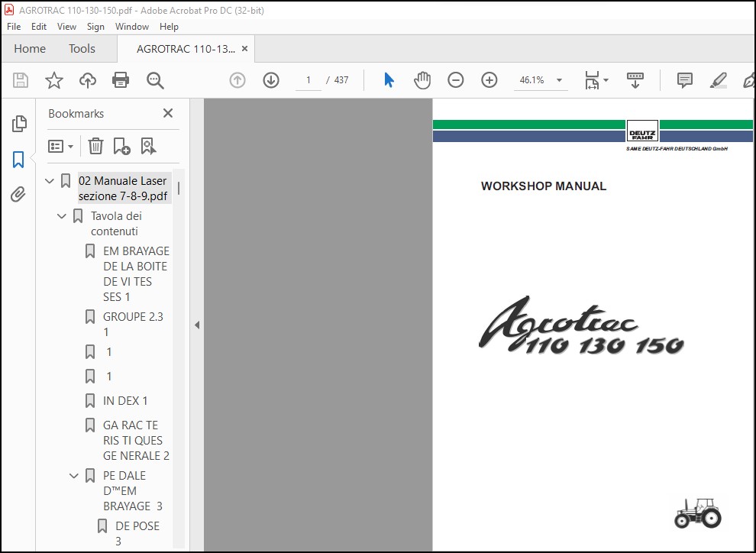Open the Page Thumbnails panel
The height and width of the screenshot is (553, 756).
coord(19,124)
